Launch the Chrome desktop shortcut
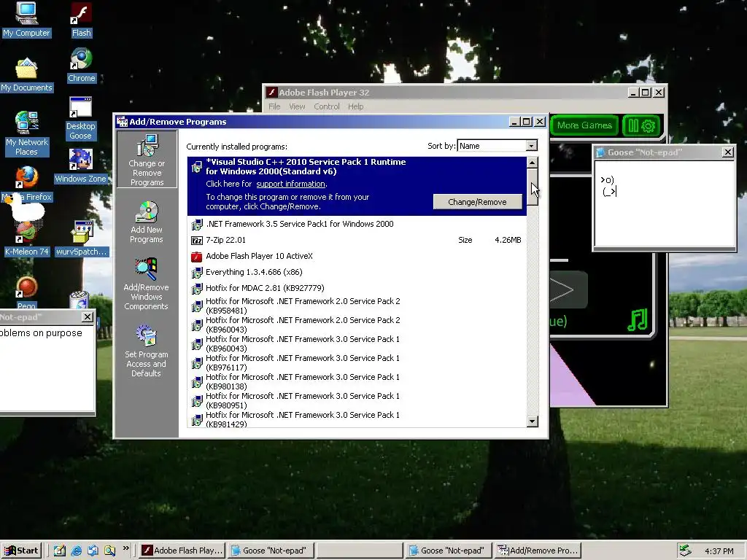Screen dimensions: 747x560 click(81, 65)
